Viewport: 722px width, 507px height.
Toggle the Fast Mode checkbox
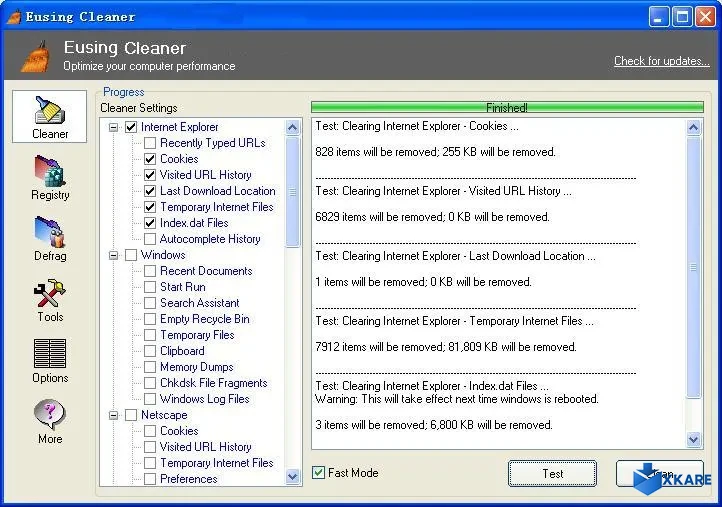click(x=318, y=472)
